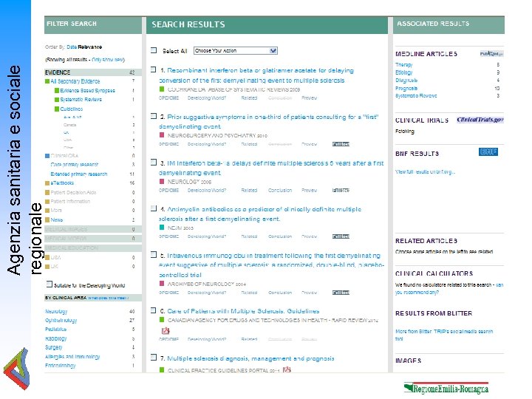Open Prognosis Medline articles
Image resolution: width=532 pixels, height=399 pixels.
click(x=406, y=88)
